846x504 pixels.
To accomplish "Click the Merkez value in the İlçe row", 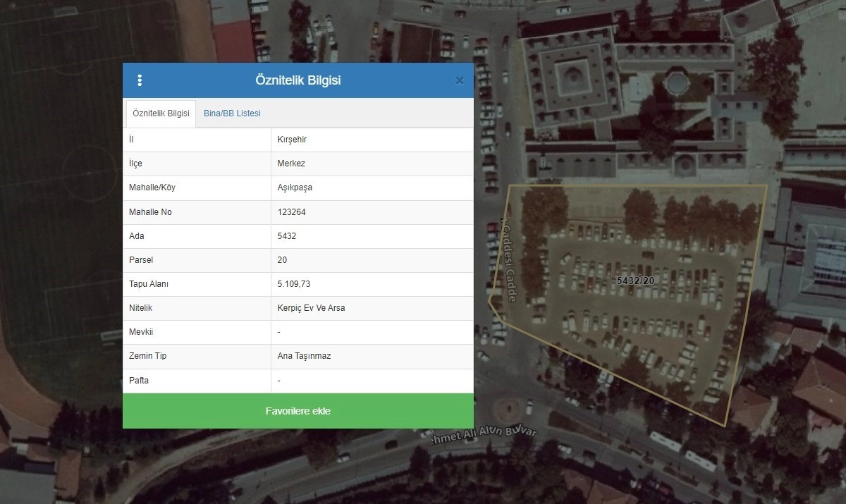I will 291,164.
